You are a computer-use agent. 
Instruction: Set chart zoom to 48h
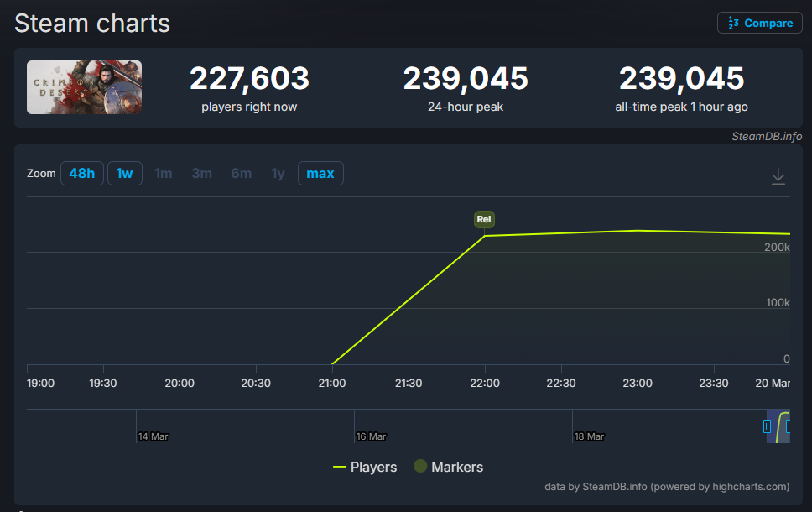tap(82, 174)
